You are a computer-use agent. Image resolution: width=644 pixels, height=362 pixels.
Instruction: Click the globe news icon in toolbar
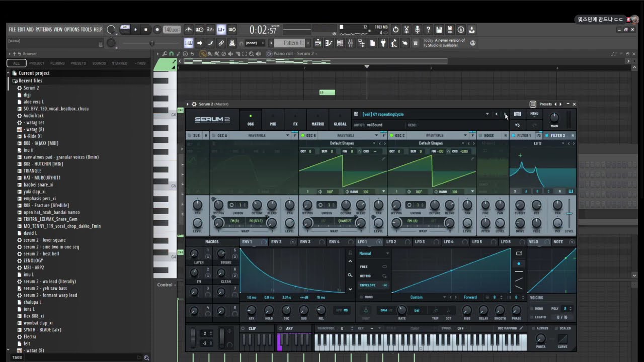(473, 43)
